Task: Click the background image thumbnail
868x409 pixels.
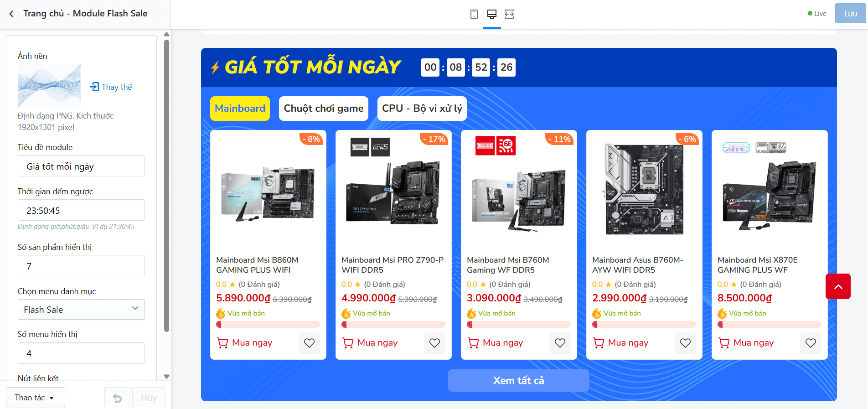Action: click(49, 85)
